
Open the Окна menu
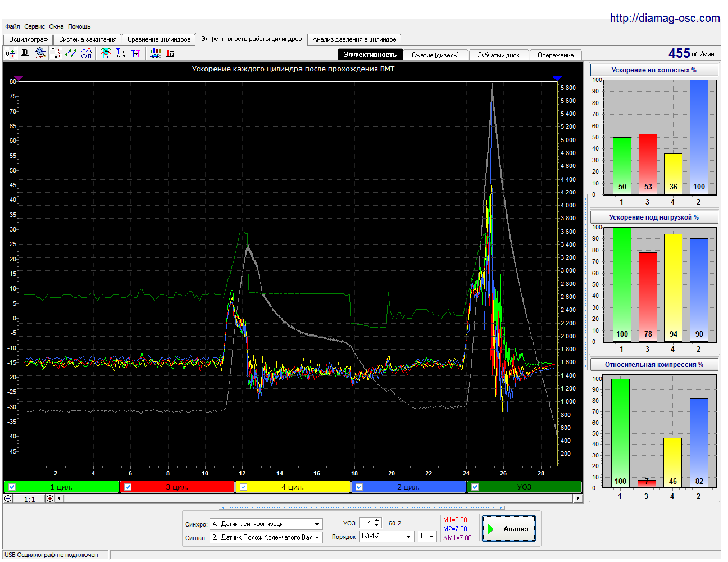pyautogui.click(x=56, y=26)
